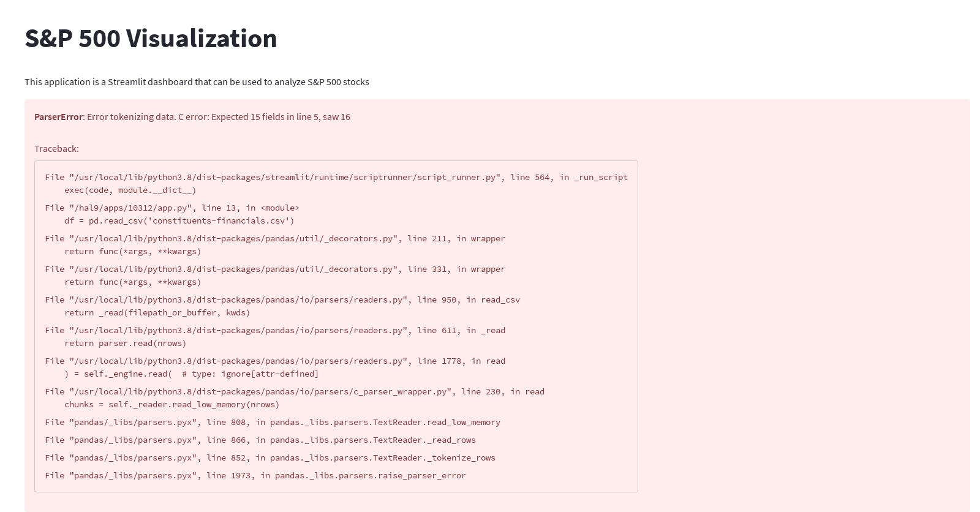Screen dimensions: 980x512
Task: Click the parsers.pyx line 808 entry
Action: click(272, 423)
